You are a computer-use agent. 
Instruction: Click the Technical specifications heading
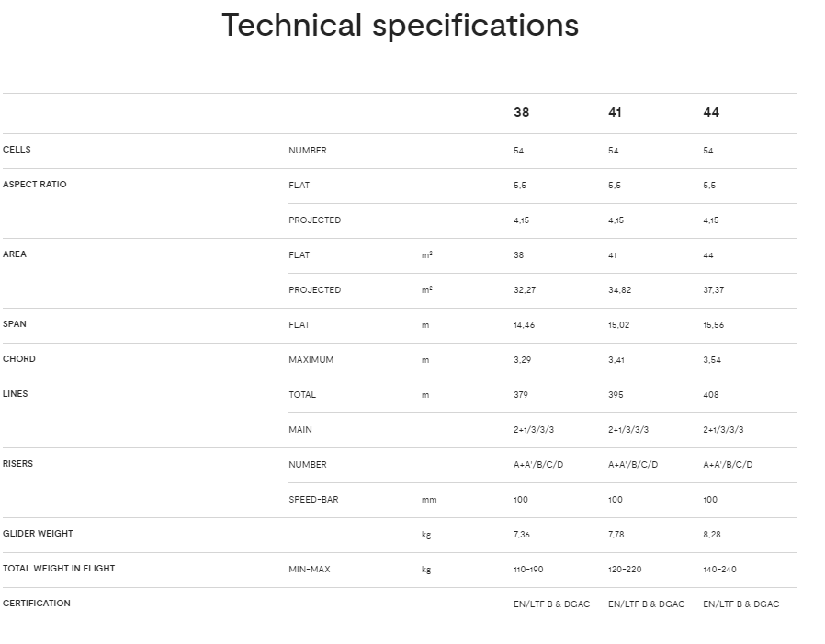click(400, 26)
